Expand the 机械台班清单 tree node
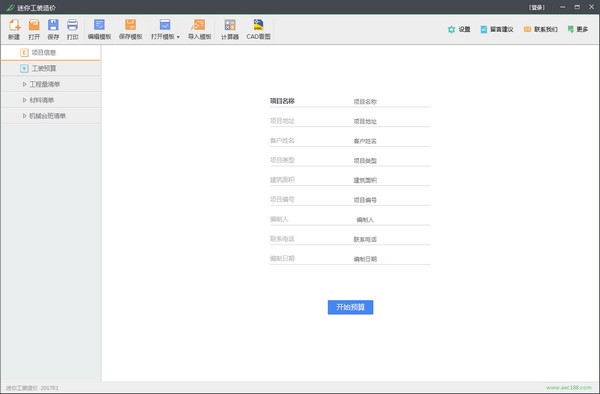 pos(24,116)
